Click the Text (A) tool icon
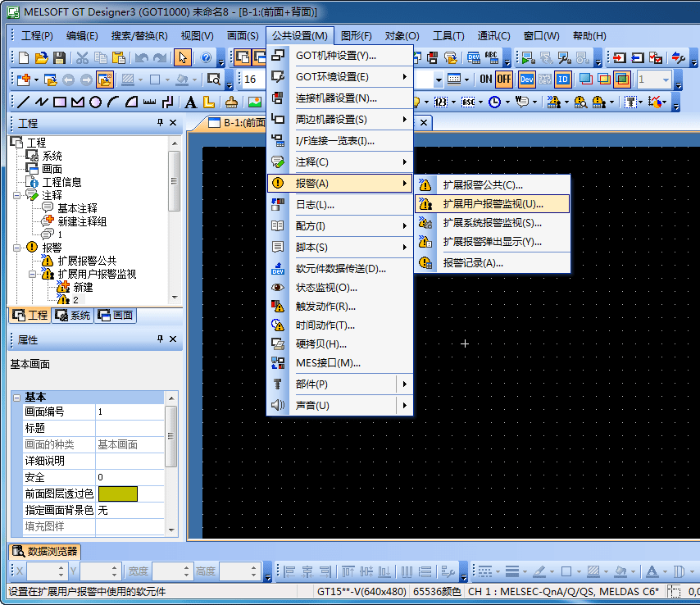Viewport: 700px width, 605px height. tap(190, 102)
